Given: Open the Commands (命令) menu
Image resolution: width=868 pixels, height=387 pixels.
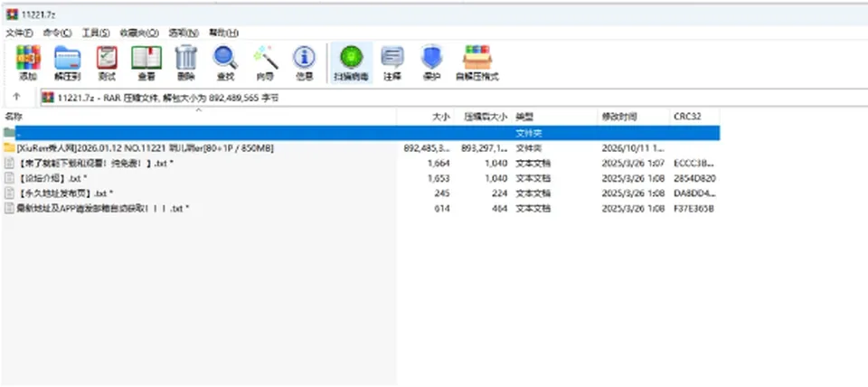Looking at the screenshot, I should pos(58,33).
